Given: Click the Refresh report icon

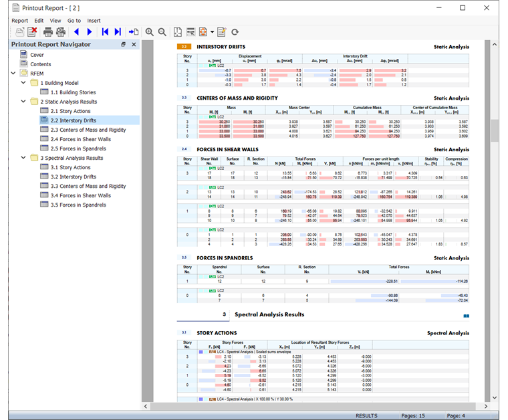Looking at the screenshot, I should [x=235, y=31].
